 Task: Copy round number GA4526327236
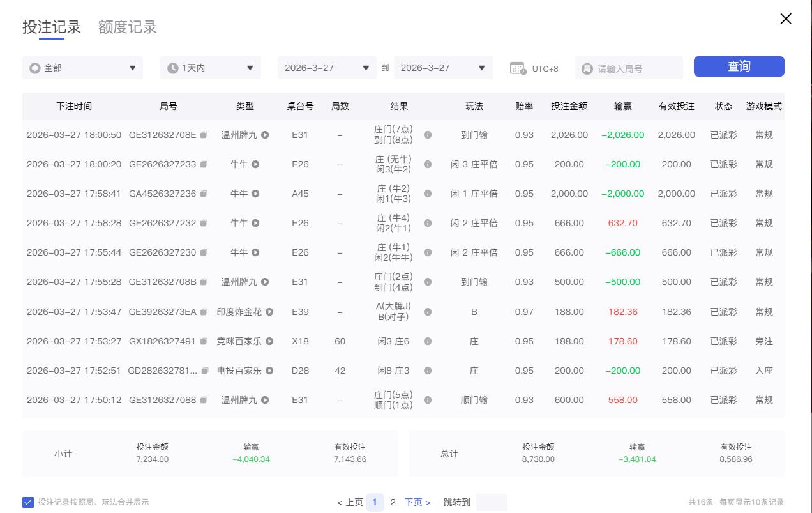(204, 194)
